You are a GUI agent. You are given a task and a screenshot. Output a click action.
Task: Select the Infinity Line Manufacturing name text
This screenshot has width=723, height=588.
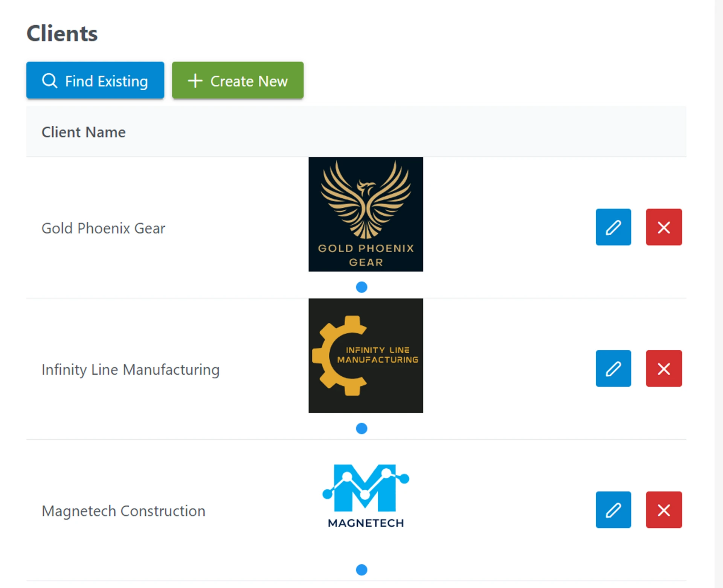pos(130,370)
